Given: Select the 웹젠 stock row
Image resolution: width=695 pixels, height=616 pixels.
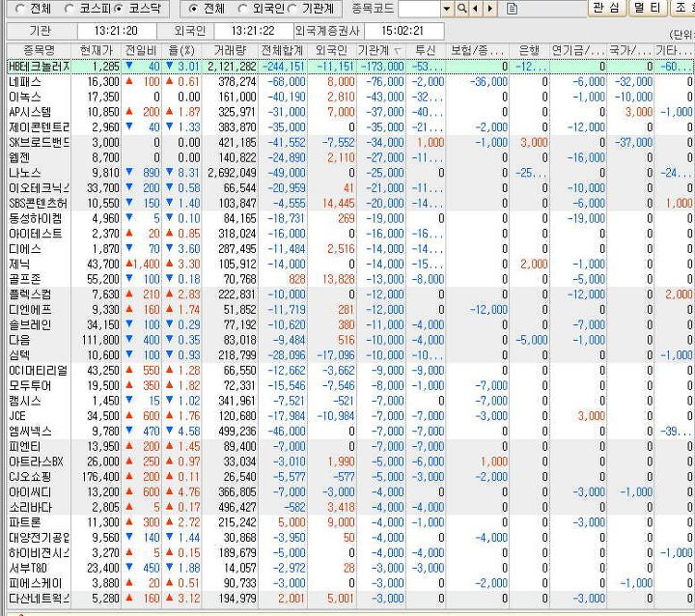Looking at the screenshot, I should [350, 158].
